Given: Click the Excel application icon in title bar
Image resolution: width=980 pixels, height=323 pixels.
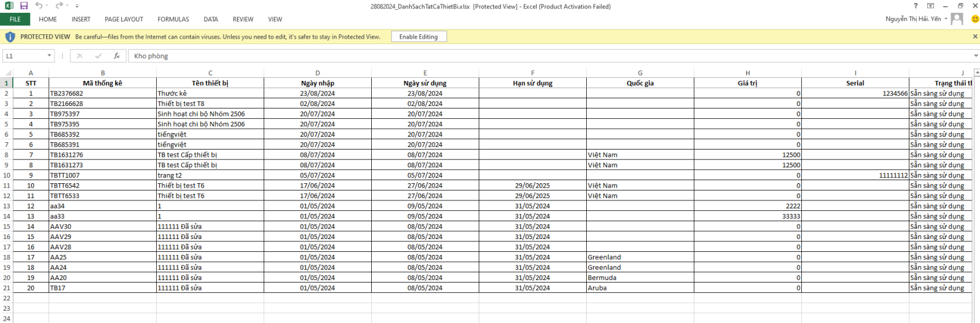Looking at the screenshot, I should [9, 6].
